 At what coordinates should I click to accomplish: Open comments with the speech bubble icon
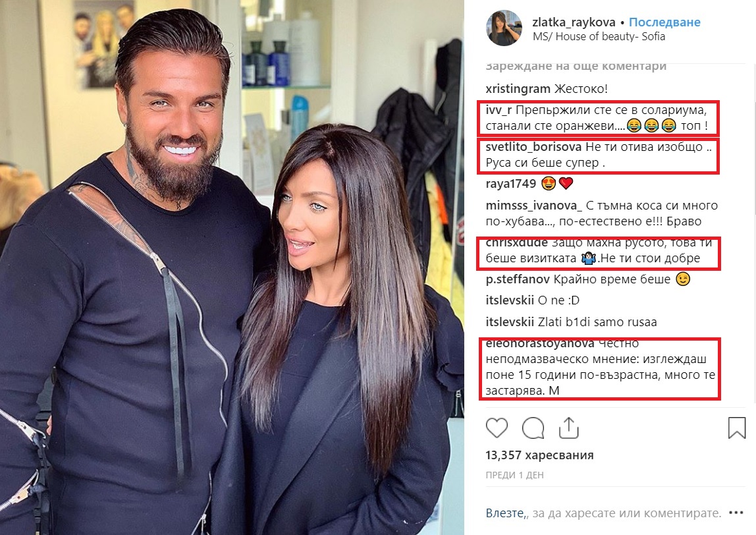tap(533, 428)
